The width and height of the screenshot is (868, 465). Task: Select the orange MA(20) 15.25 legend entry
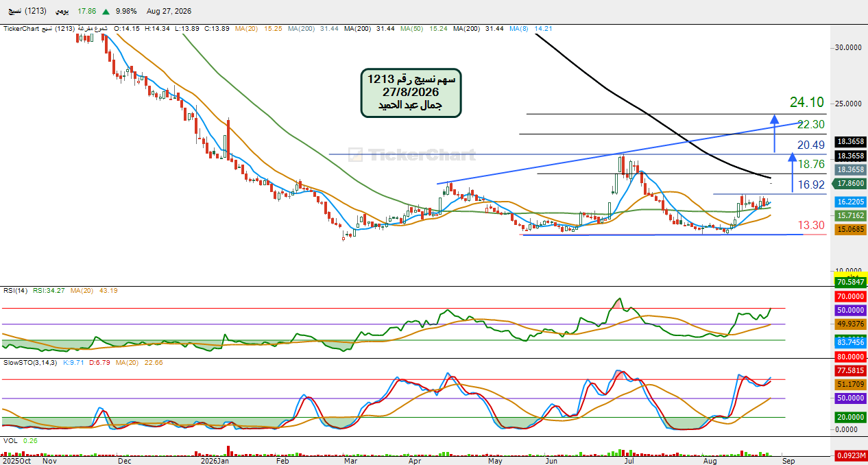(258, 29)
